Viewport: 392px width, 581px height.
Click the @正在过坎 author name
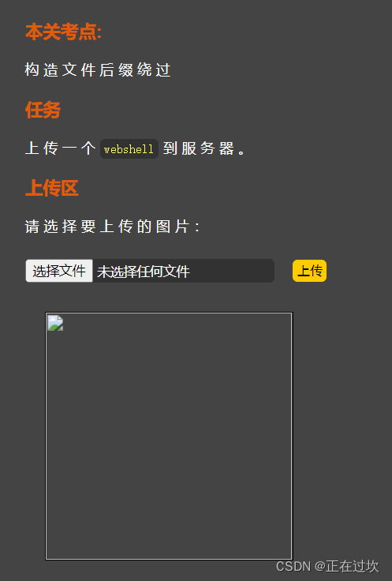pyautogui.click(x=346, y=566)
